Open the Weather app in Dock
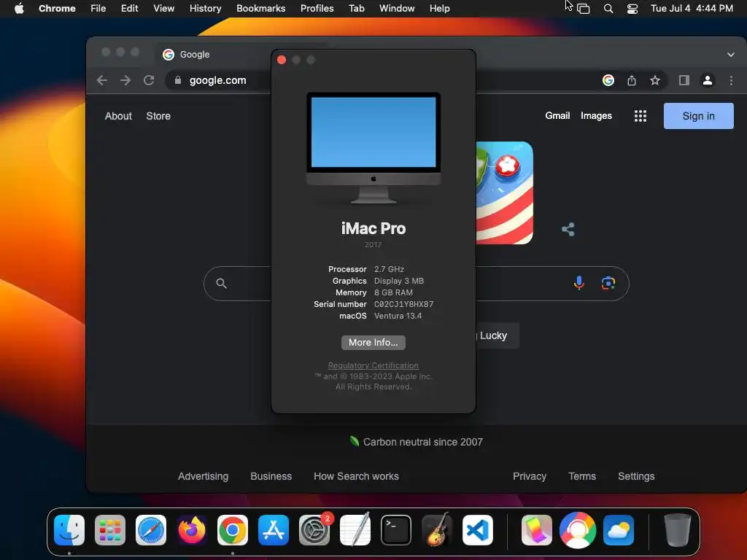 pyautogui.click(x=619, y=530)
